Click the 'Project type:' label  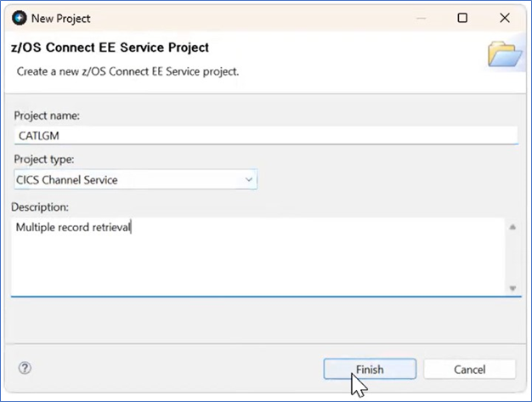coord(44,159)
